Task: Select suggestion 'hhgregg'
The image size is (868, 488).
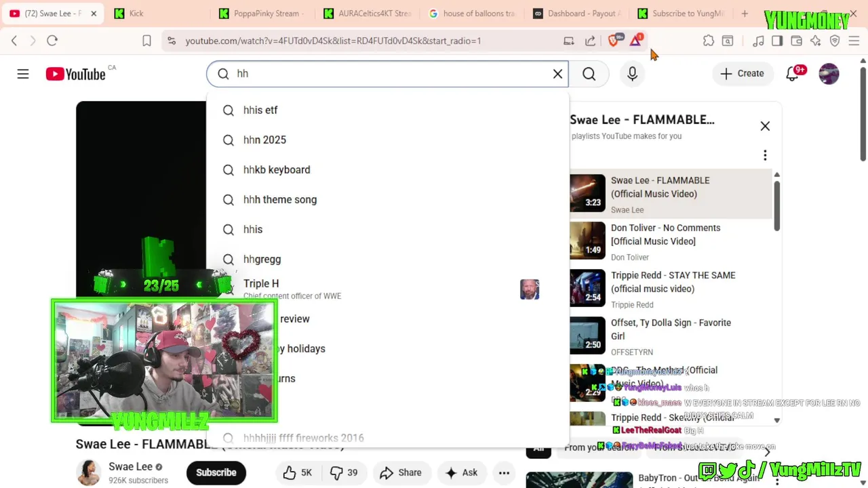Action: (x=387, y=260)
